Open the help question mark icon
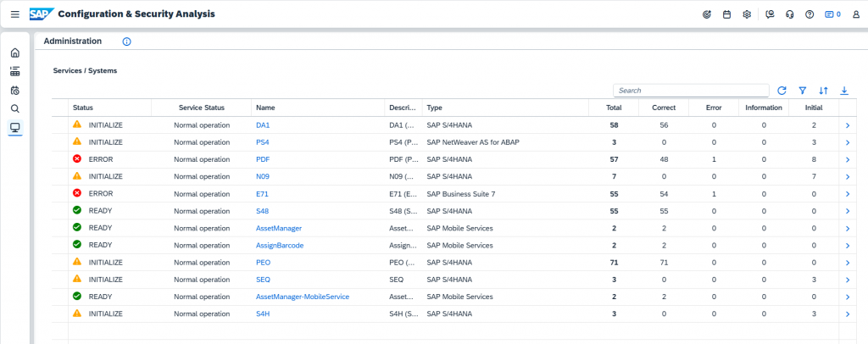Image resolution: width=868 pixels, height=344 pixels. [810, 14]
